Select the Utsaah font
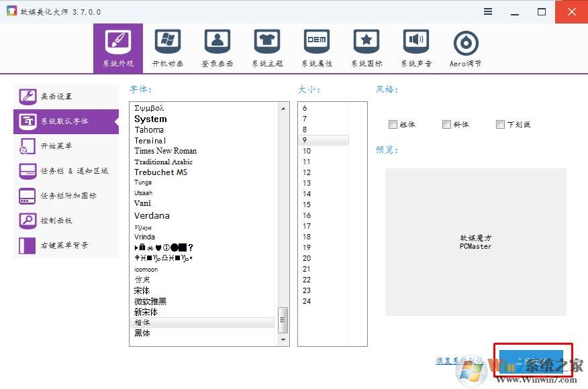 click(143, 193)
